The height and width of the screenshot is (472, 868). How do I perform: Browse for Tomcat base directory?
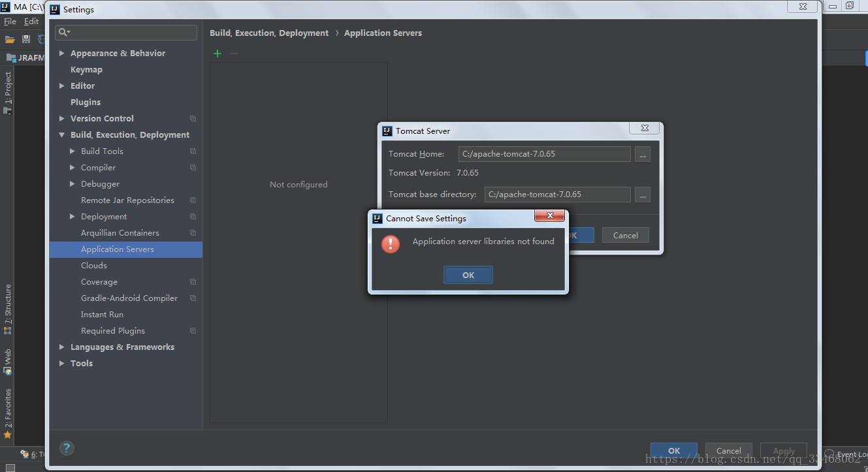click(643, 195)
